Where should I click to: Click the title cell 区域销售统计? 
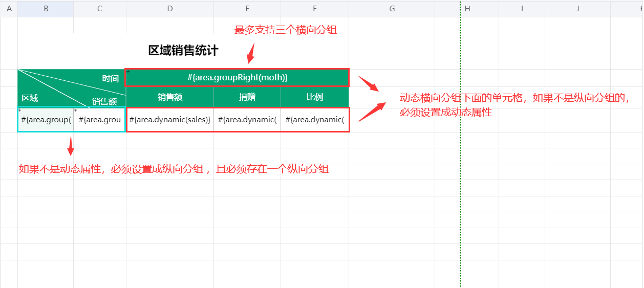click(x=183, y=51)
